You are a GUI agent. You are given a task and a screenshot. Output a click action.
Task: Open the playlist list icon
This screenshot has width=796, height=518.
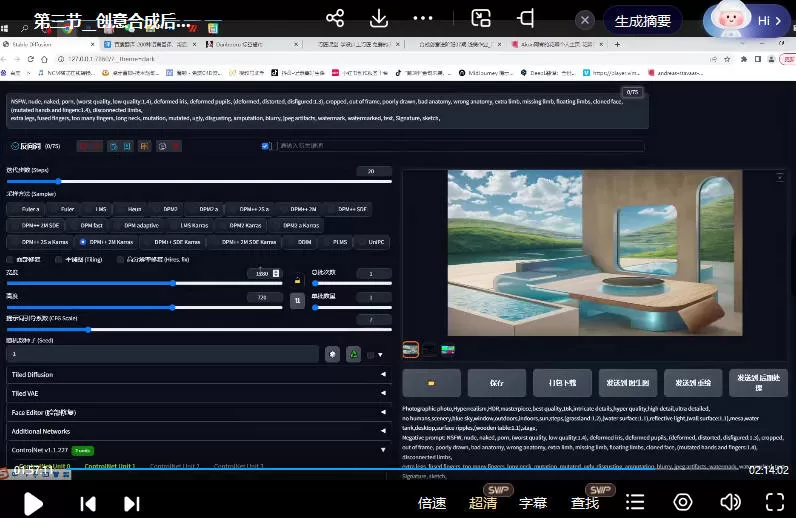635,502
